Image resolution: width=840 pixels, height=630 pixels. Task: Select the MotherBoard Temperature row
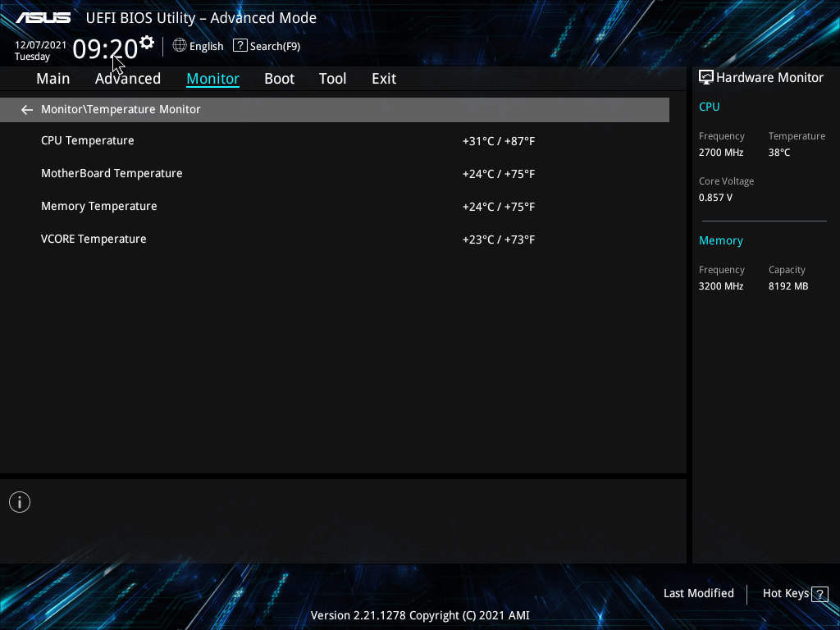pyautogui.click(x=335, y=174)
